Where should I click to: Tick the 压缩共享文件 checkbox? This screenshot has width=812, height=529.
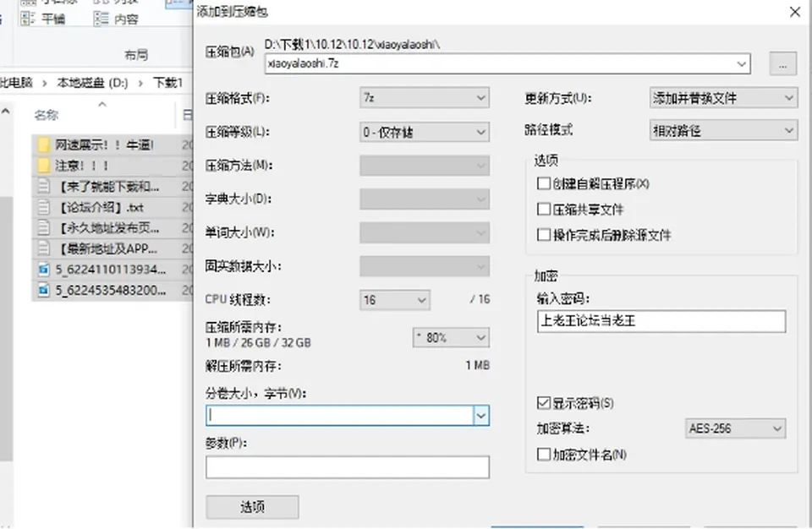coord(544,209)
